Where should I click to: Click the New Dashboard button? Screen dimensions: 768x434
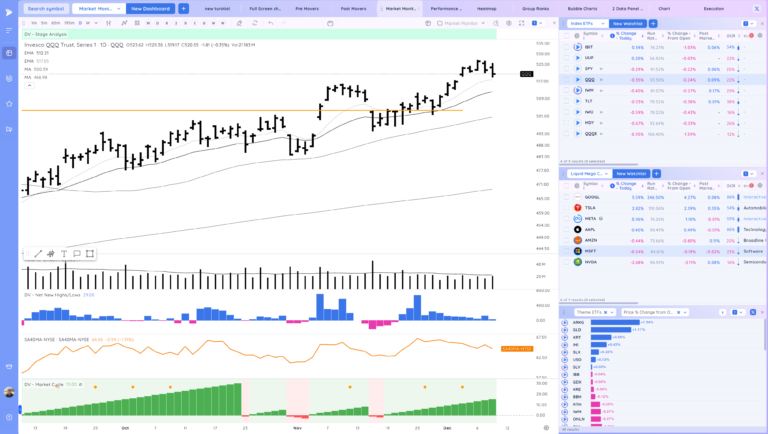tap(150, 8)
